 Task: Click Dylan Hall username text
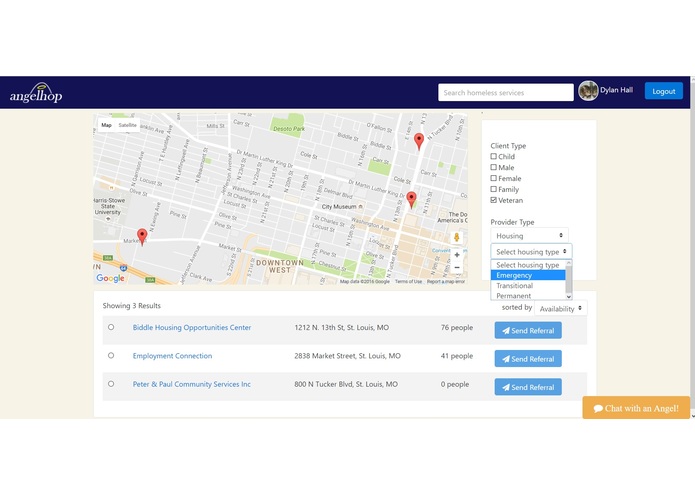pyautogui.click(x=616, y=90)
